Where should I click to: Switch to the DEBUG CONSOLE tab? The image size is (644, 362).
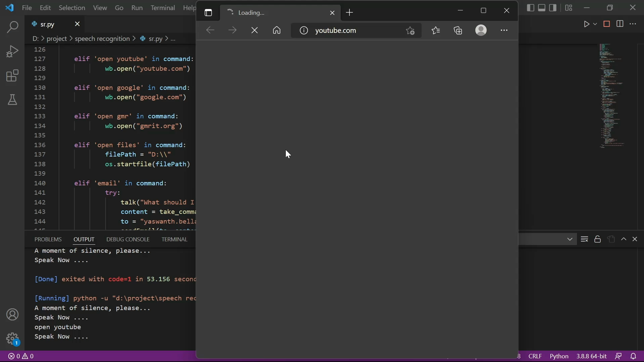[128, 239]
